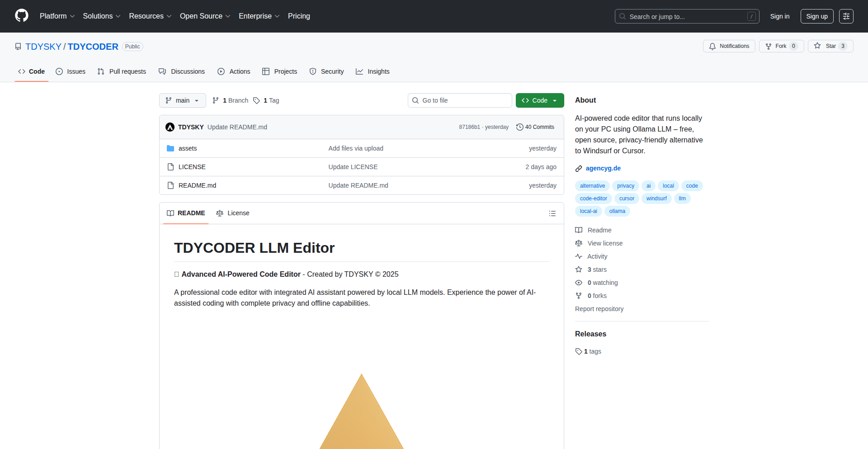Switch to the License tab
Screen dimensions: 868x449
click(x=233, y=213)
